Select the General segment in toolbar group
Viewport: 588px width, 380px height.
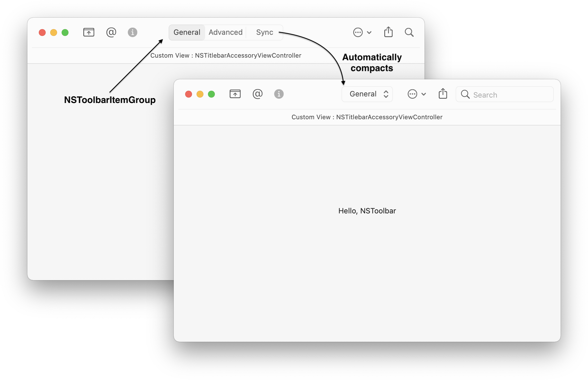pyautogui.click(x=187, y=33)
